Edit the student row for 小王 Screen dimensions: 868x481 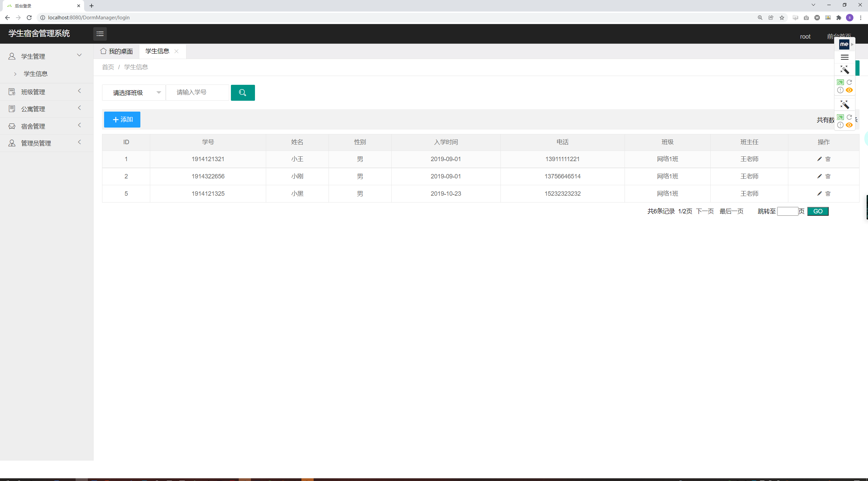[819, 159]
